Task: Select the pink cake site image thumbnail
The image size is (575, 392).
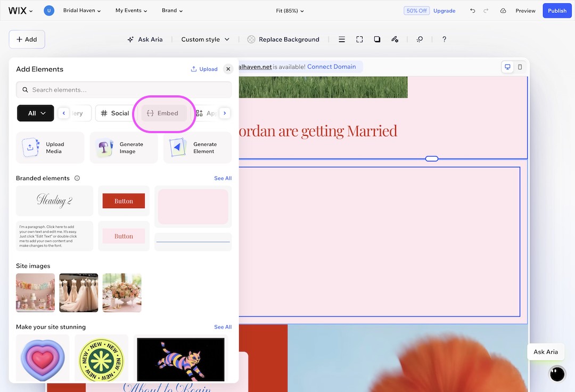Action: [35, 293]
